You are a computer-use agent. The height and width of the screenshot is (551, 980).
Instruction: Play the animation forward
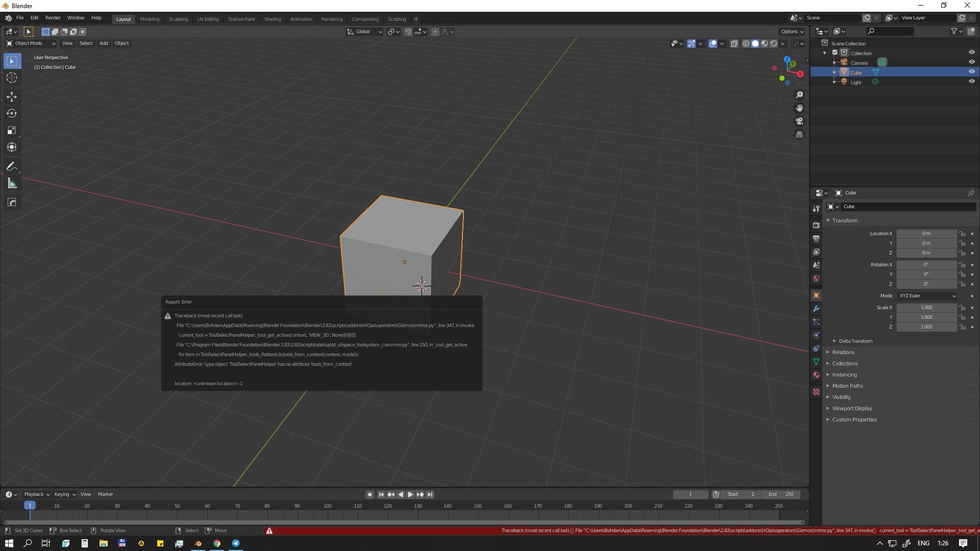[410, 494]
